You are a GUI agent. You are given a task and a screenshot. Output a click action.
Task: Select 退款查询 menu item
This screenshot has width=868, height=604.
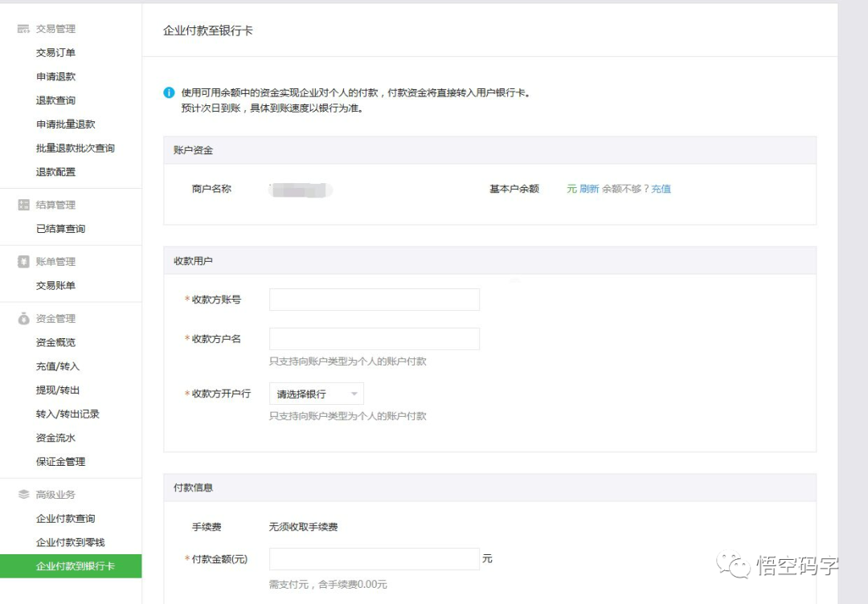coord(56,100)
